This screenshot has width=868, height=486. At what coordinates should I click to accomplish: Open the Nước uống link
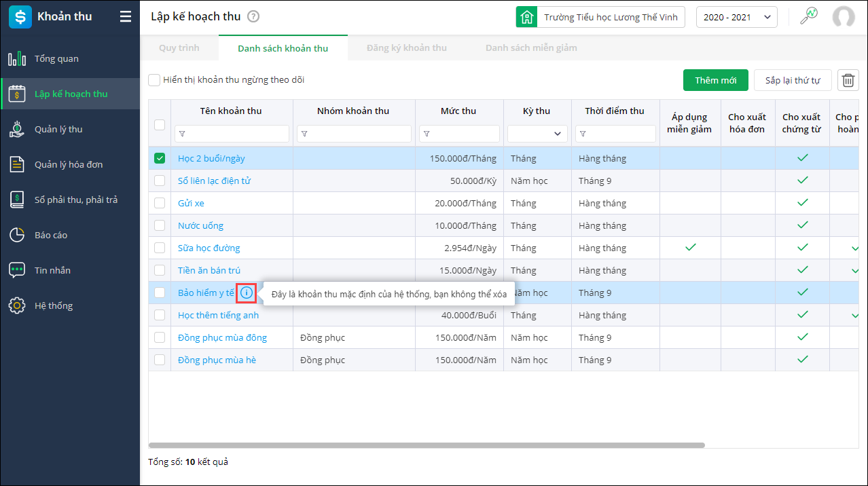pos(200,225)
